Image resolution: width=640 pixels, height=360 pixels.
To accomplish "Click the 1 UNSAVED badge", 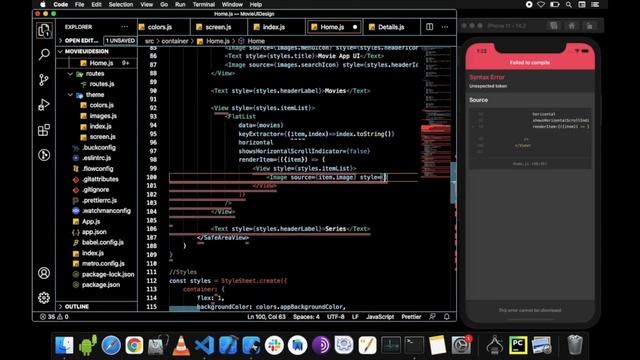I will tap(120, 41).
